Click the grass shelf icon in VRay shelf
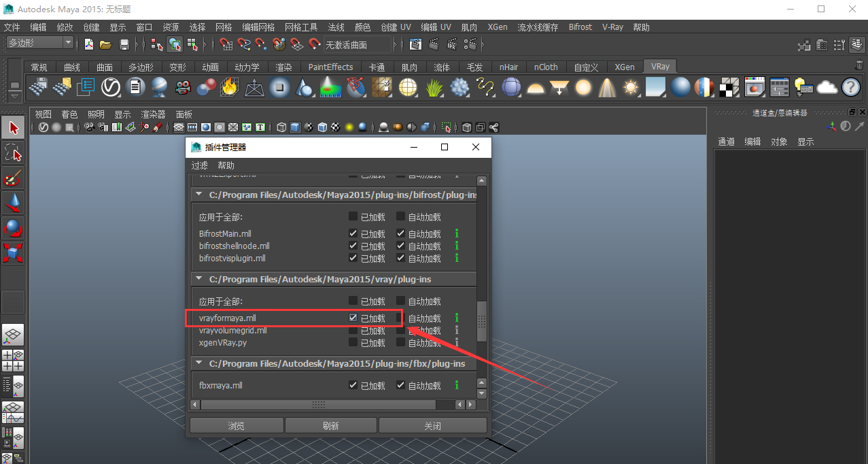Image resolution: width=868 pixels, height=464 pixels. (x=434, y=87)
